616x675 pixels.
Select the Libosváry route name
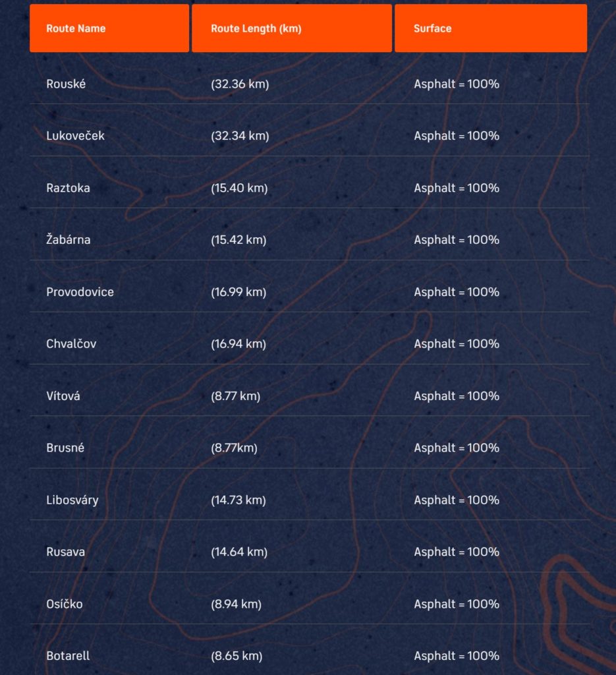tap(72, 500)
